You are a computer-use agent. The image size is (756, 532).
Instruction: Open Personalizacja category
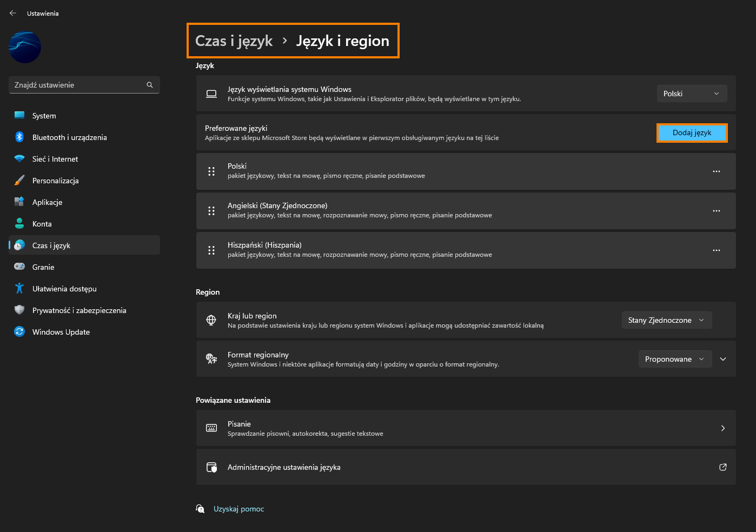coord(84,181)
